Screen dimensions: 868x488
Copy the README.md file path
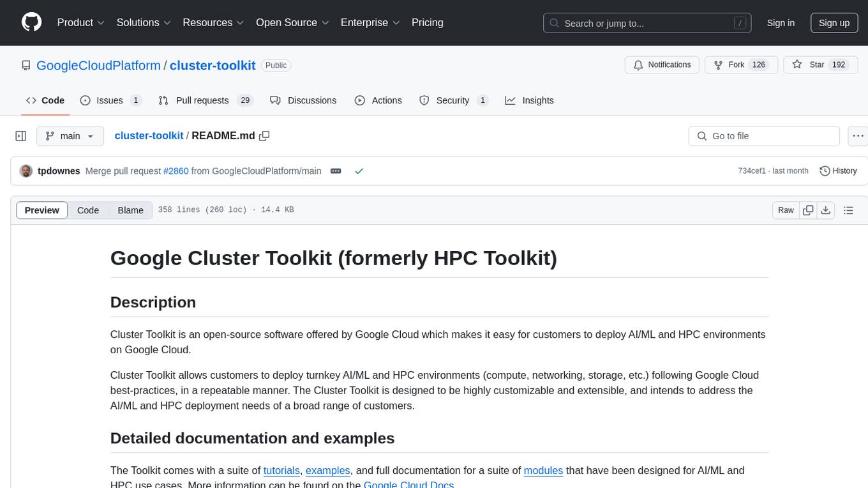pyautogui.click(x=264, y=135)
